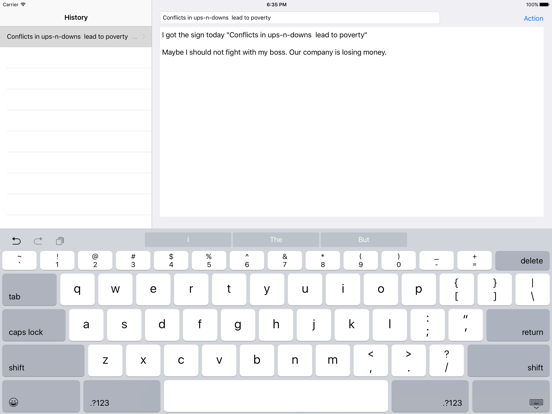Tap the letter e key
Image resolution: width=552 pixels, height=414 pixels.
coord(153,289)
